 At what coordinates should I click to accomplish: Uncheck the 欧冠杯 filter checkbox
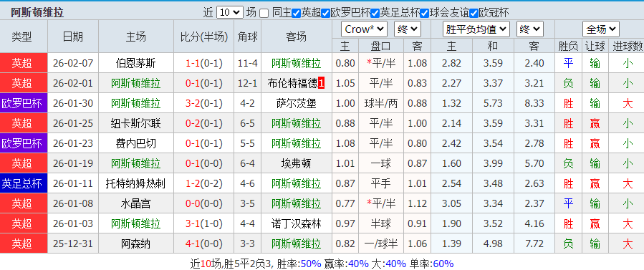(474, 13)
